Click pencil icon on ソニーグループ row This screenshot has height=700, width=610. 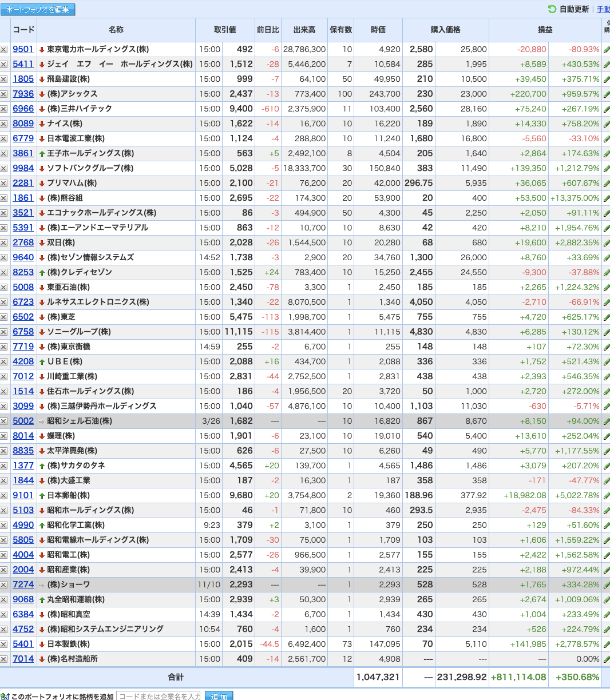pyautogui.click(x=607, y=332)
